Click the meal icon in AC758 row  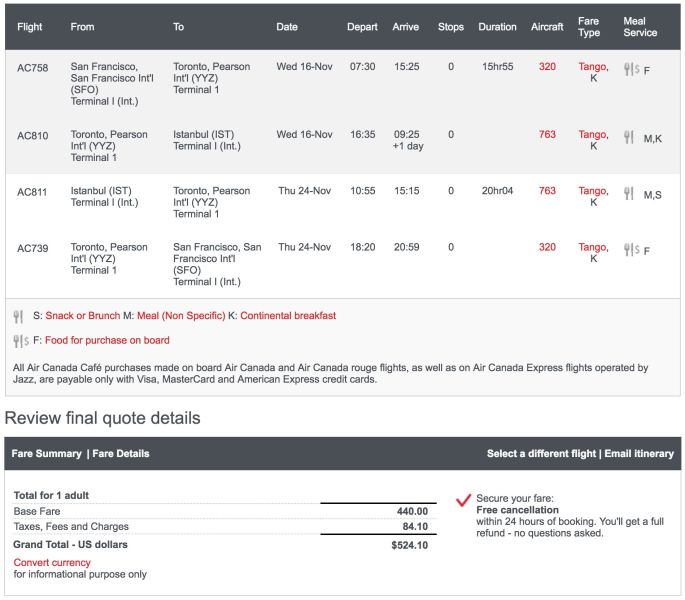[x=632, y=69]
